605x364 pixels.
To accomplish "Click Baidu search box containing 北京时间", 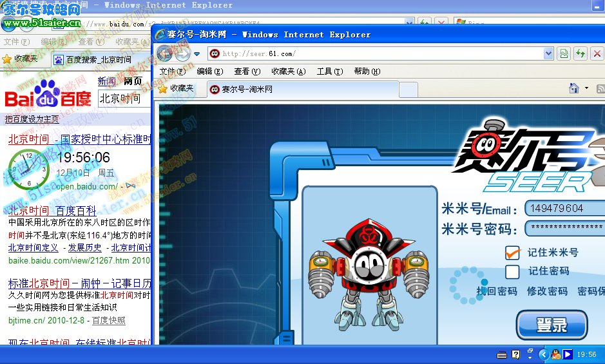I will coord(124,99).
